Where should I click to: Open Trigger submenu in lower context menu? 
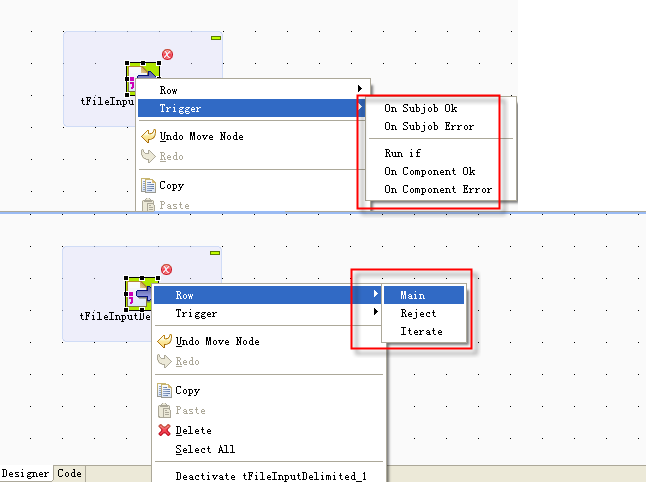click(268, 313)
